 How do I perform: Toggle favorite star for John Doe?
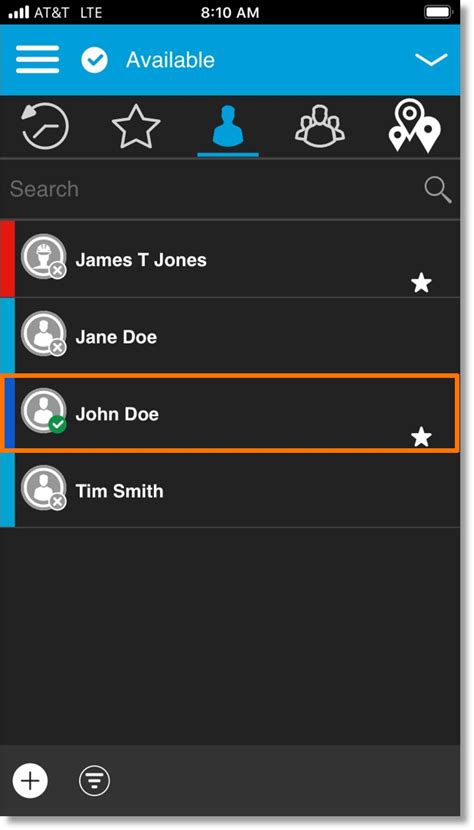[x=422, y=437]
